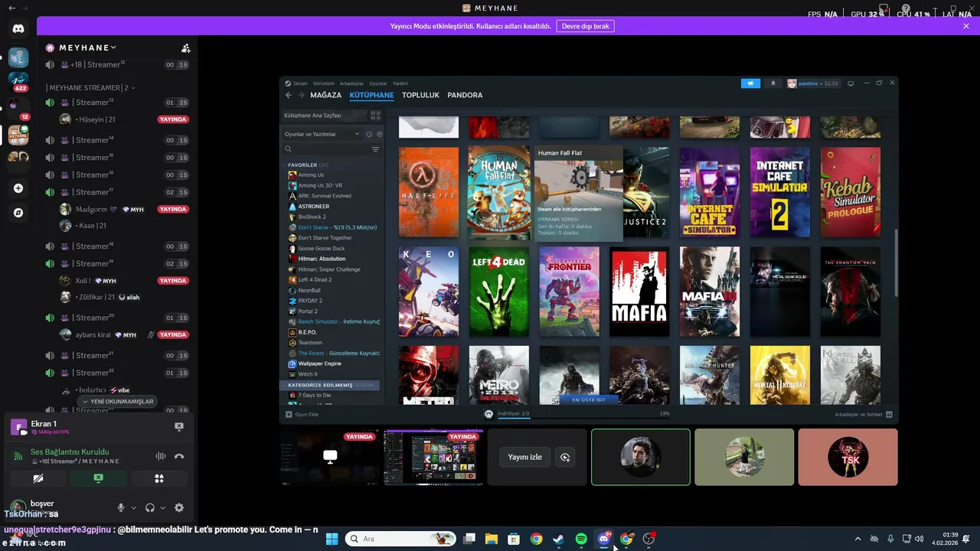Open the Arkadaşlar menu in Steam
980x551 pixels.
[351, 83]
